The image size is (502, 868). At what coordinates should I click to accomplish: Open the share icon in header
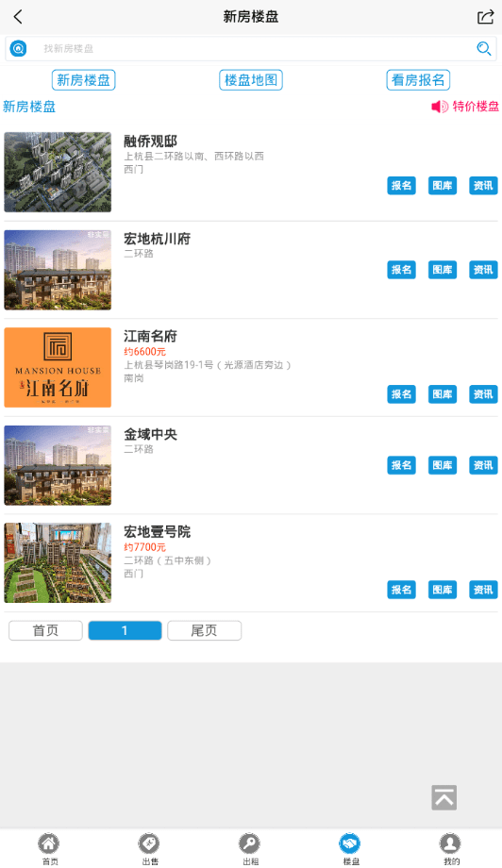pos(485,17)
